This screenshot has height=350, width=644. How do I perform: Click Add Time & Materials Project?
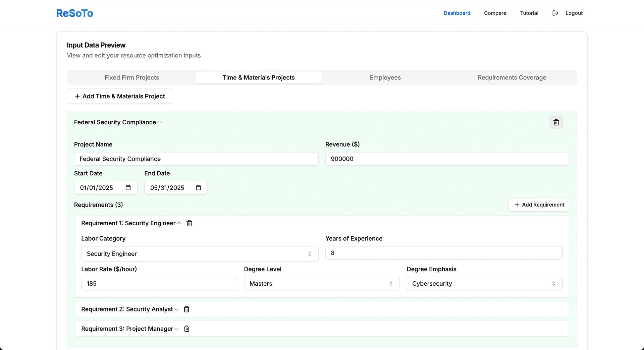pyautogui.click(x=119, y=96)
